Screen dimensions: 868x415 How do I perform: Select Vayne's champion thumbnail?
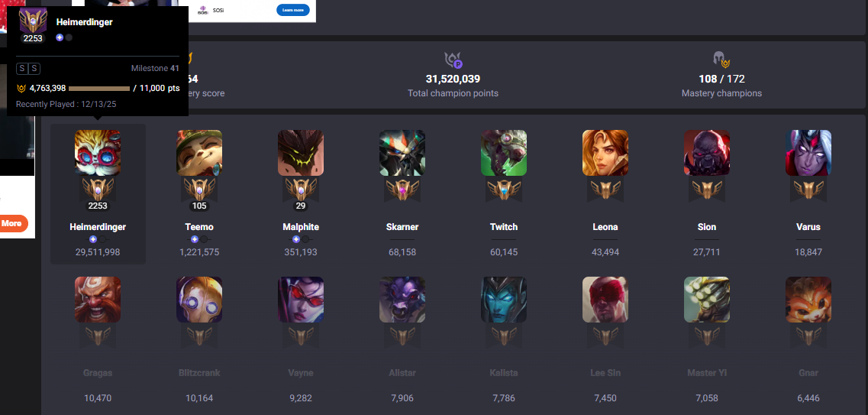pos(301,300)
